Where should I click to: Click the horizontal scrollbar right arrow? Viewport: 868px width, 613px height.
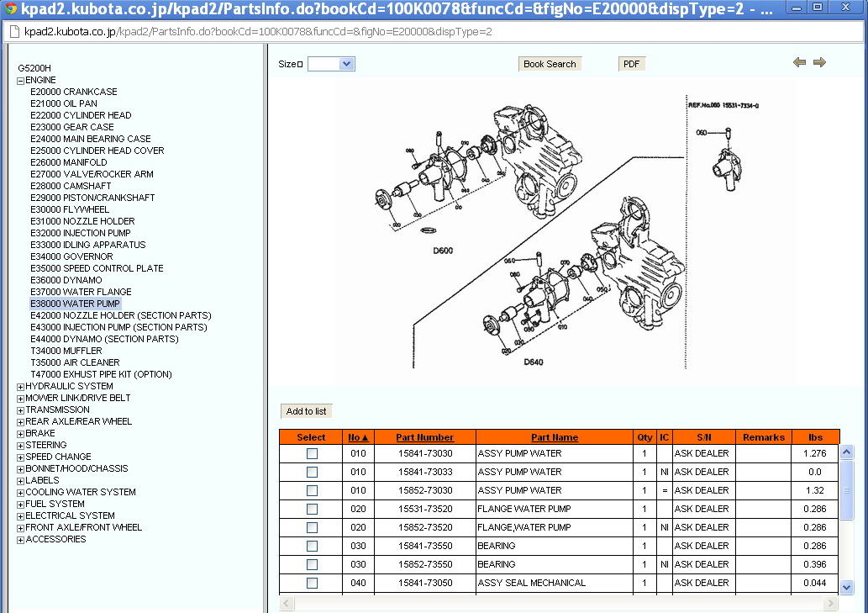830,603
